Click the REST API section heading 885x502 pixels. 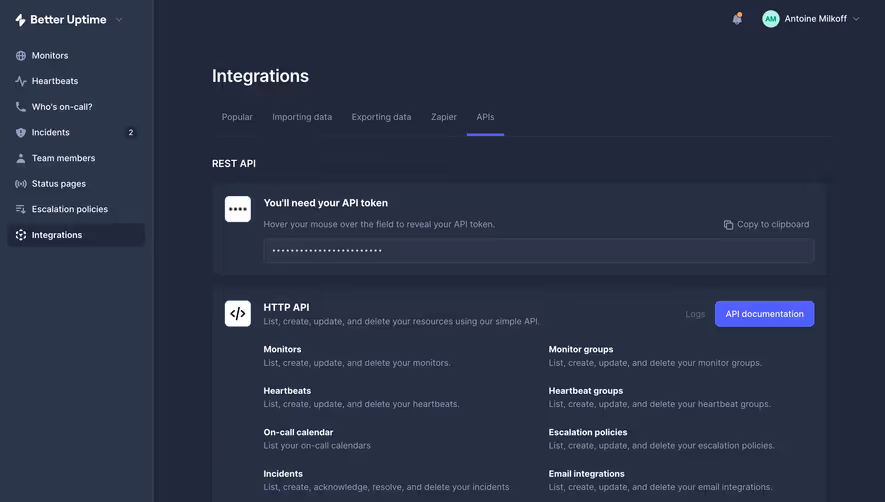click(x=234, y=163)
